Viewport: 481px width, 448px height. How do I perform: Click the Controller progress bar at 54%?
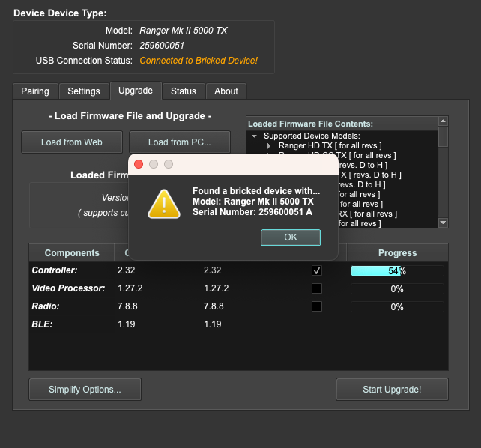pyautogui.click(x=397, y=270)
